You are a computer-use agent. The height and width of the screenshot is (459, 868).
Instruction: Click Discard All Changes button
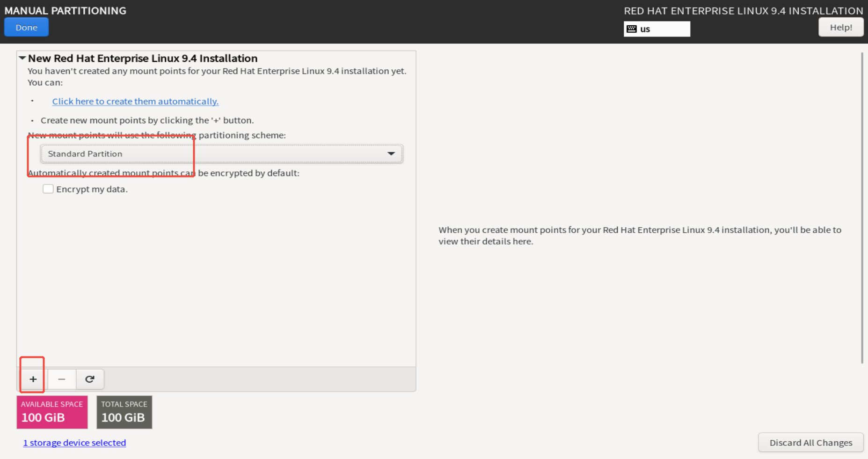(811, 443)
